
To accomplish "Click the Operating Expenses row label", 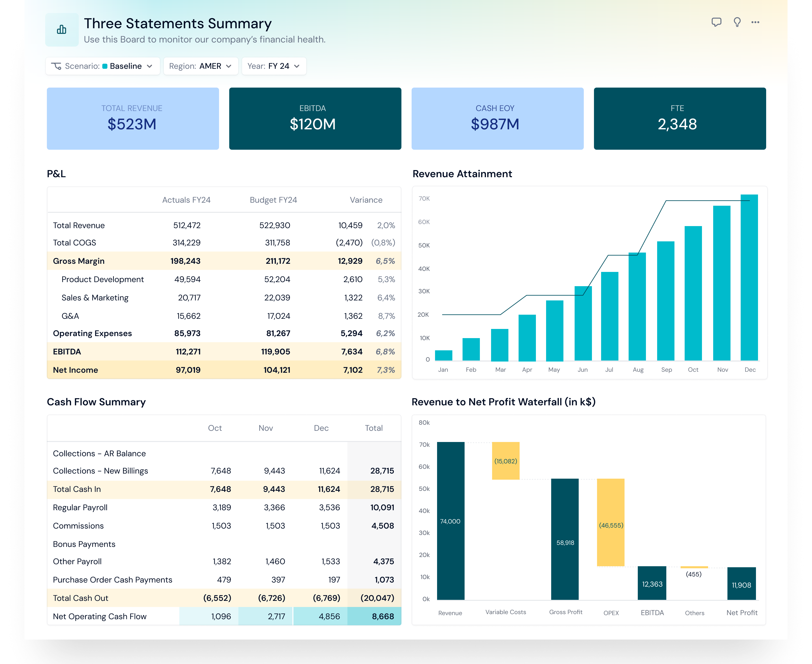I will point(92,334).
